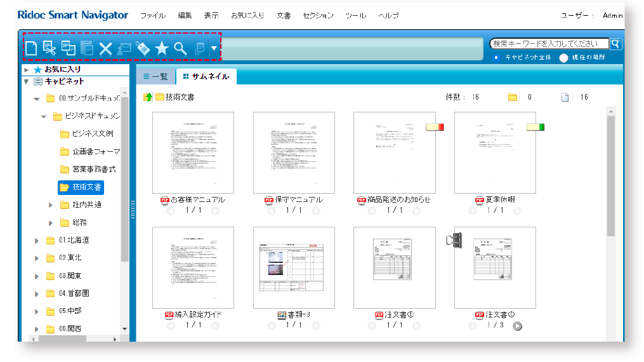Click the delete X toolbar icon
Viewport: 644px width, 362px height.
[105, 48]
